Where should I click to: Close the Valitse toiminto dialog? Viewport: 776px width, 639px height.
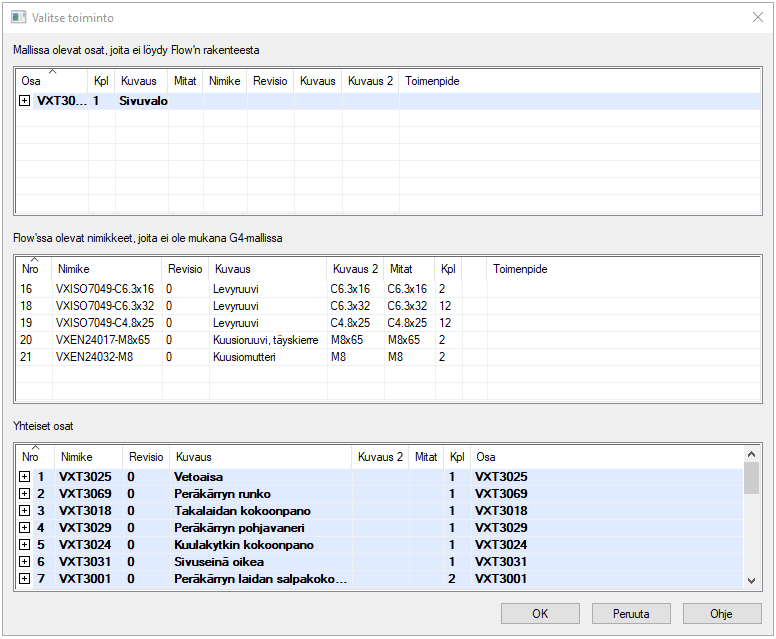(756, 17)
